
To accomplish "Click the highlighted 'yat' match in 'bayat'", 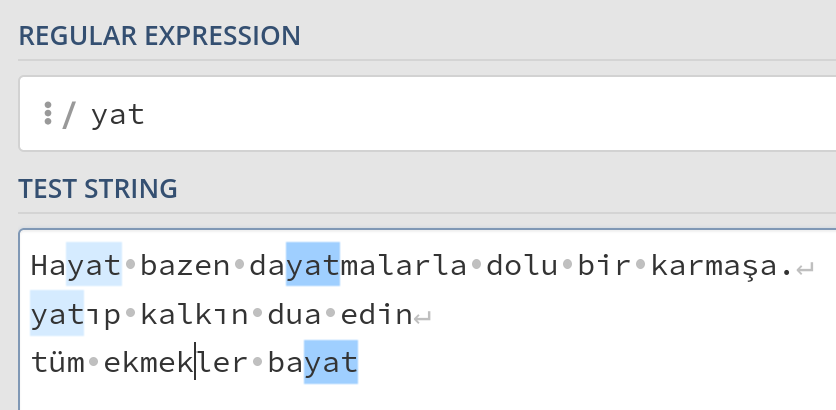I will (331, 362).
